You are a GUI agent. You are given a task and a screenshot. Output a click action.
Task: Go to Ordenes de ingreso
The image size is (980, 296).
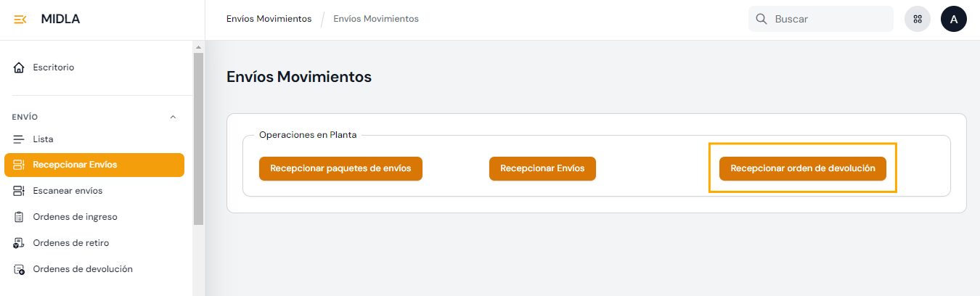[75, 217]
